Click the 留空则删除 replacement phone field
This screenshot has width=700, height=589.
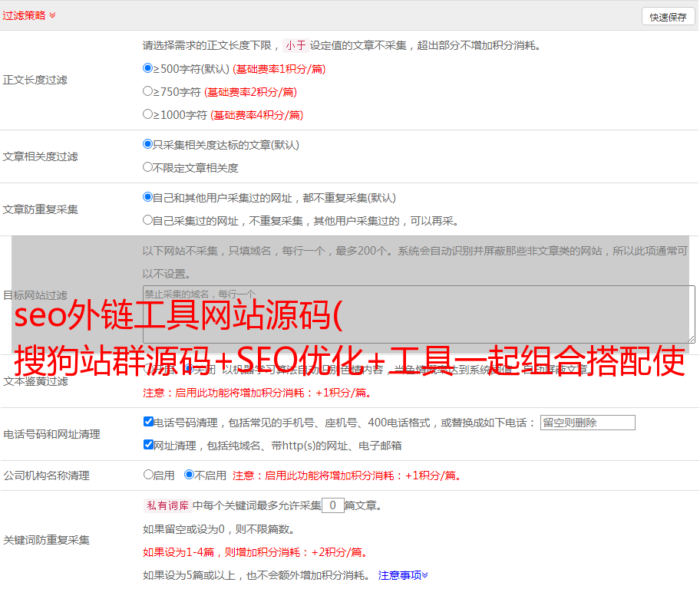(587, 423)
